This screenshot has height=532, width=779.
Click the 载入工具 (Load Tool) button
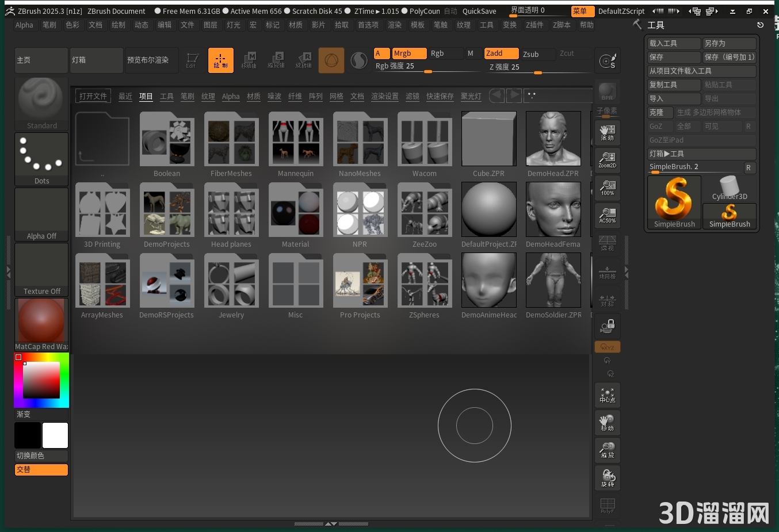click(674, 43)
